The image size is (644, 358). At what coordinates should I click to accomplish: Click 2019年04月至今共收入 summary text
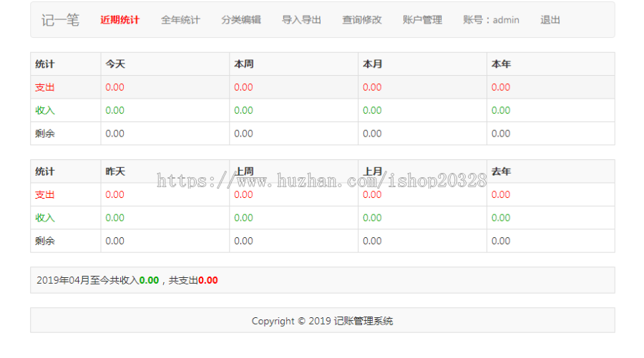click(x=88, y=281)
